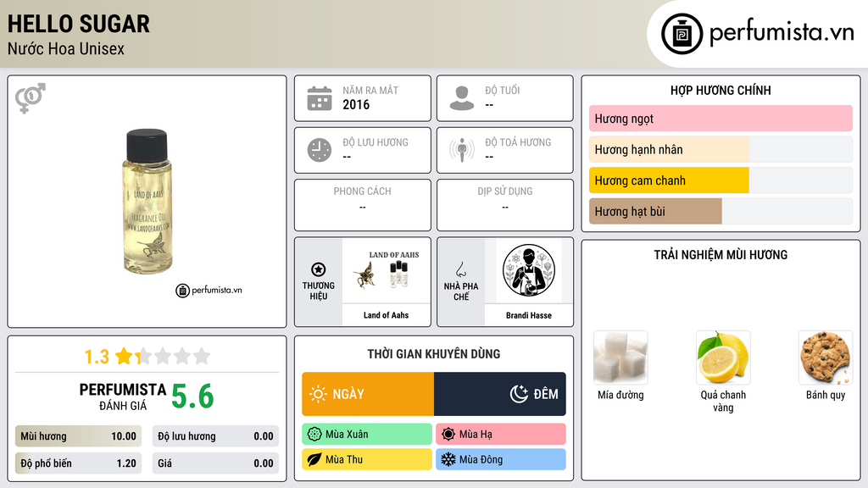The image size is (868, 488).
Task: Select the Mùa Đông season tag
Action: [501, 459]
